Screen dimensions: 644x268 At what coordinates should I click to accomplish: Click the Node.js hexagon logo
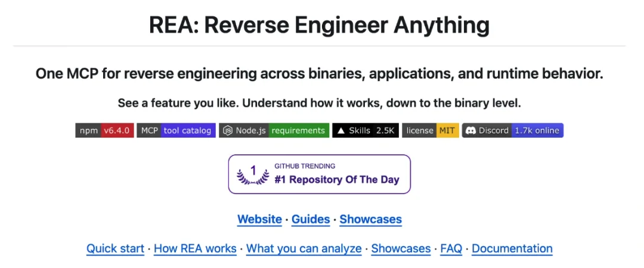click(228, 130)
